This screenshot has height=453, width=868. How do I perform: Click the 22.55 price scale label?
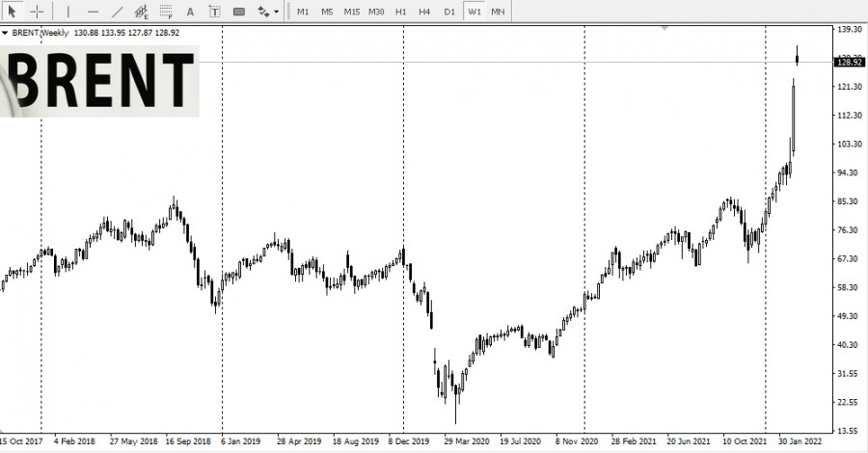click(850, 403)
